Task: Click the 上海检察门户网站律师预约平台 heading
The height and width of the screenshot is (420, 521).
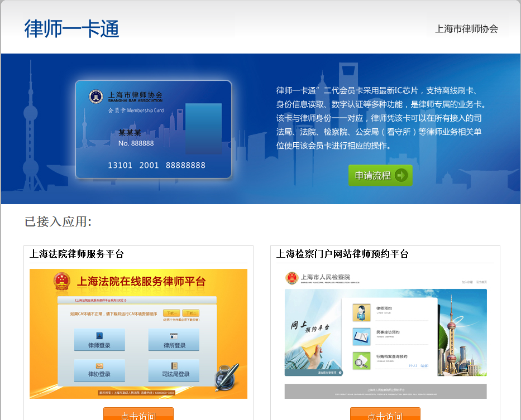Action: tap(342, 254)
